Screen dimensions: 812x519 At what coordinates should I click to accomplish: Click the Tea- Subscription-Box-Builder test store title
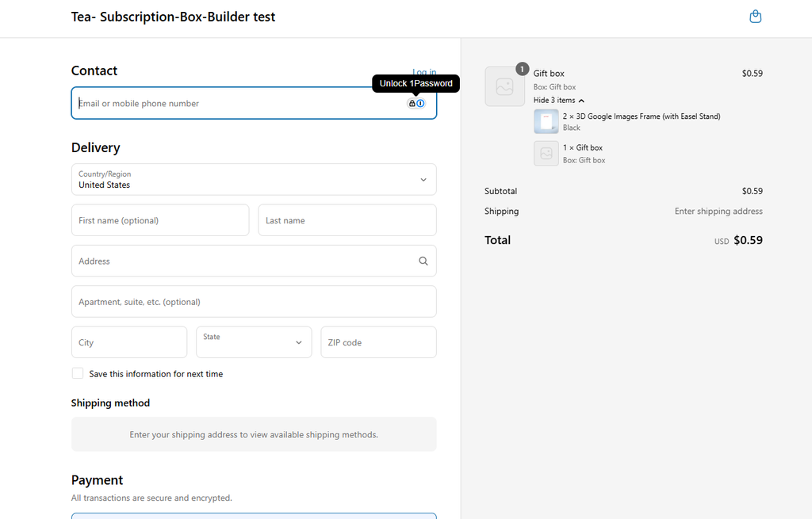[x=173, y=17]
